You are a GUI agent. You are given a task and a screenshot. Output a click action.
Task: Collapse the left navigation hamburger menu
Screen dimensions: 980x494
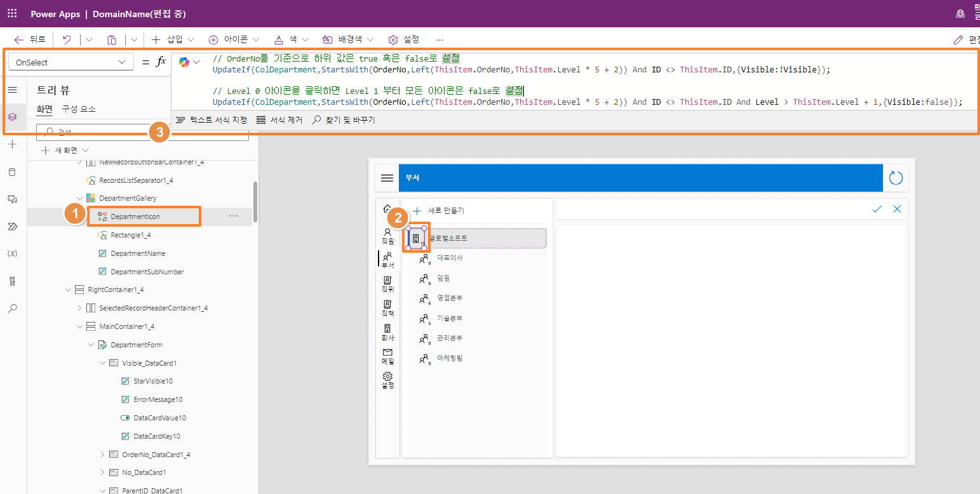12,90
